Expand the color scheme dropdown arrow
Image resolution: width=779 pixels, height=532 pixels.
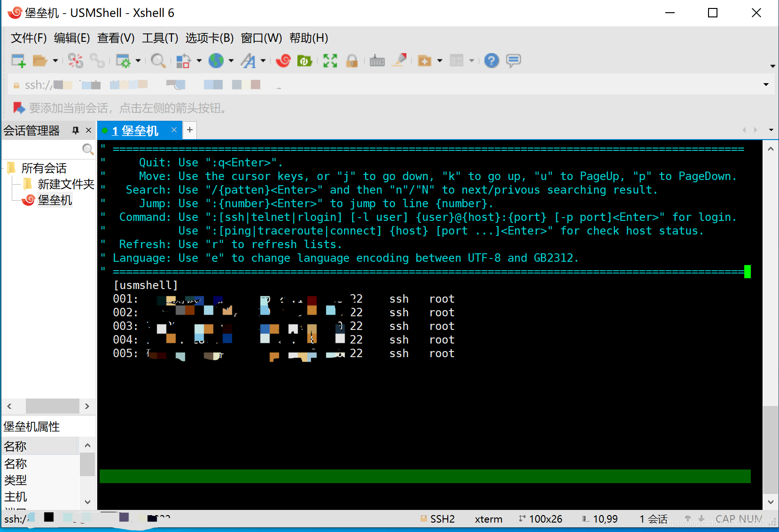click(x=199, y=61)
